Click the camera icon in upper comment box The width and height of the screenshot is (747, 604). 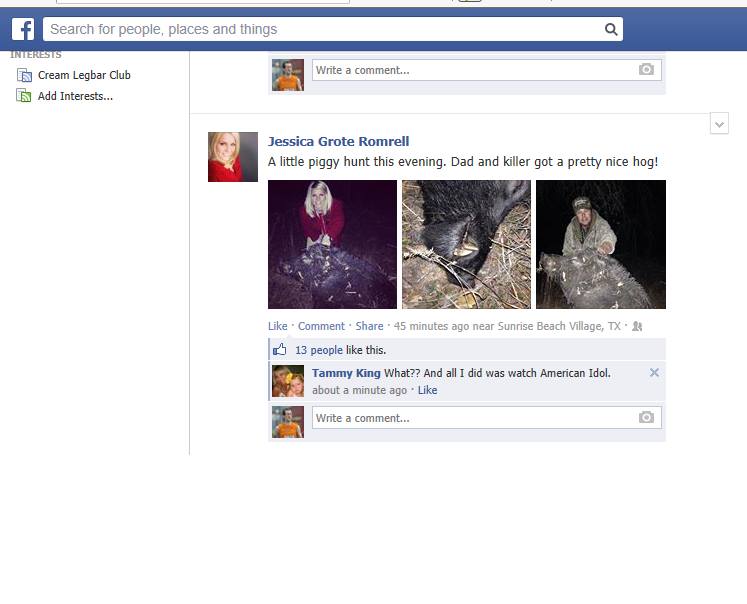click(x=646, y=70)
